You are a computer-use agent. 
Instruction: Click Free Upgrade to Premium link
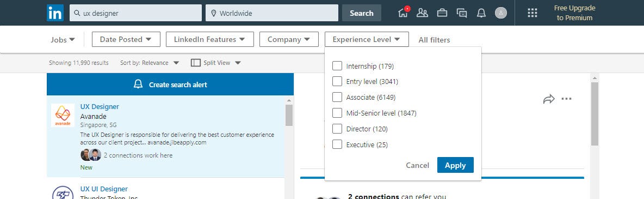coord(574,13)
